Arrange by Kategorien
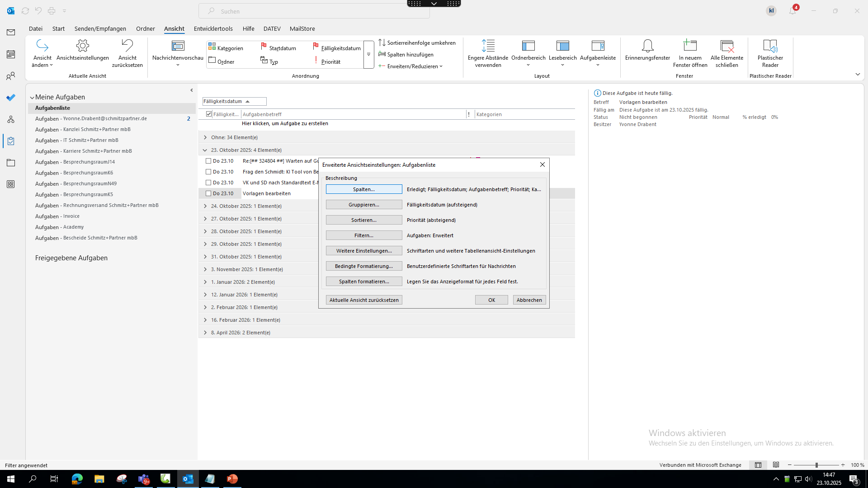Viewport: 868px width, 488px height. coord(226,48)
